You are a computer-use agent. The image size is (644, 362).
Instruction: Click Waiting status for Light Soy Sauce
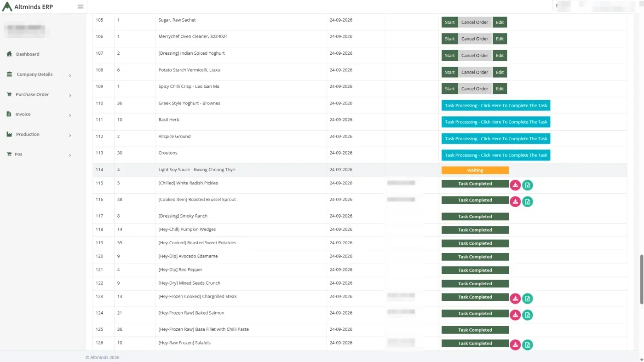click(x=475, y=170)
